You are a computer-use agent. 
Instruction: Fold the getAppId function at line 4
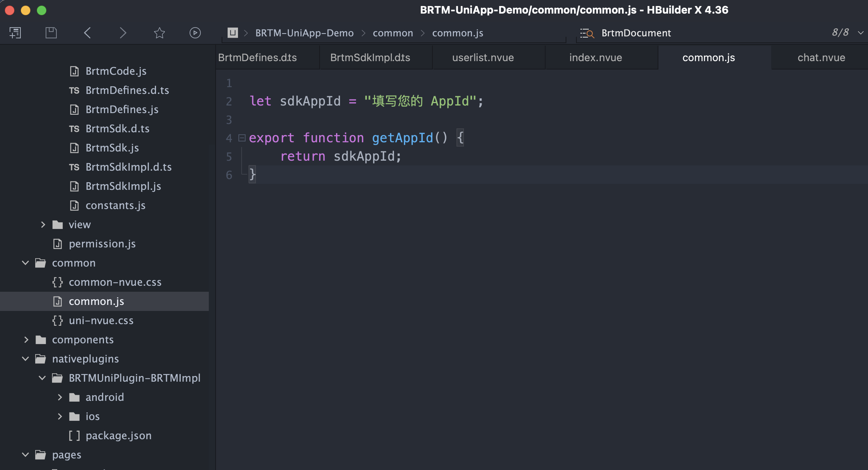[242, 138]
